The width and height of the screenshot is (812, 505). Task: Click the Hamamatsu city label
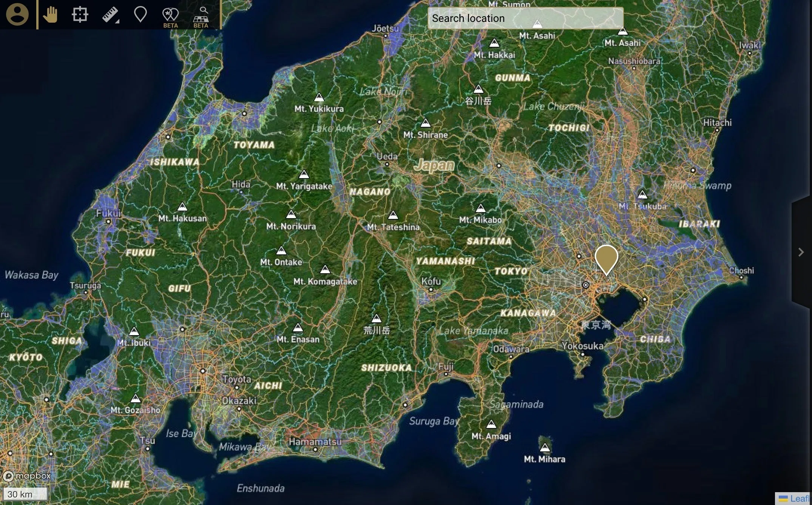(x=315, y=442)
